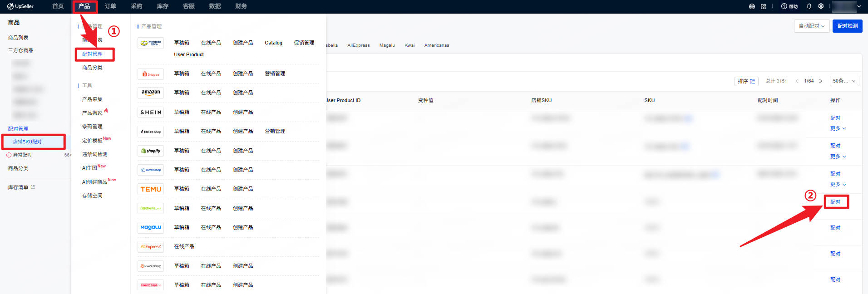Open the 50条 page size dropdown
The height and width of the screenshot is (294, 868).
pos(844,81)
